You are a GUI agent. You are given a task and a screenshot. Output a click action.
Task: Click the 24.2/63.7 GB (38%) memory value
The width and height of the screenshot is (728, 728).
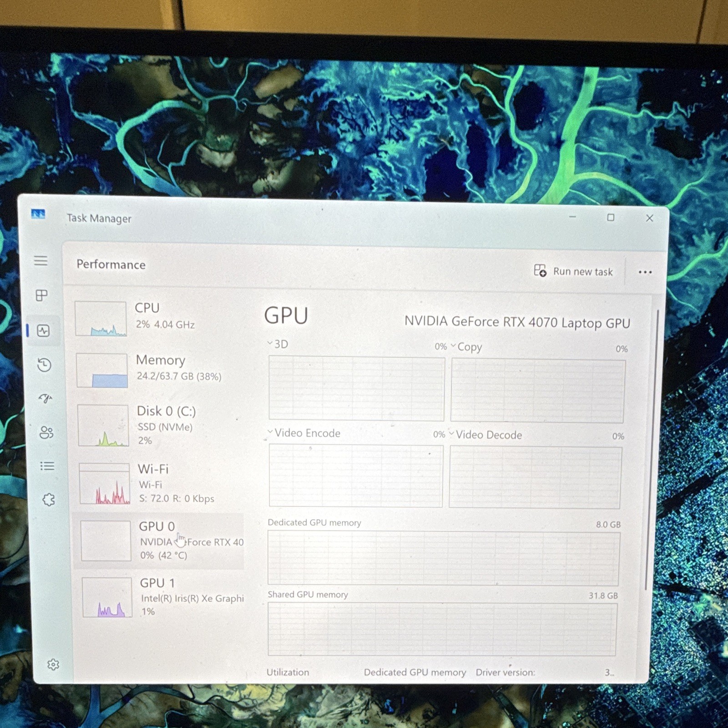(179, 376)
